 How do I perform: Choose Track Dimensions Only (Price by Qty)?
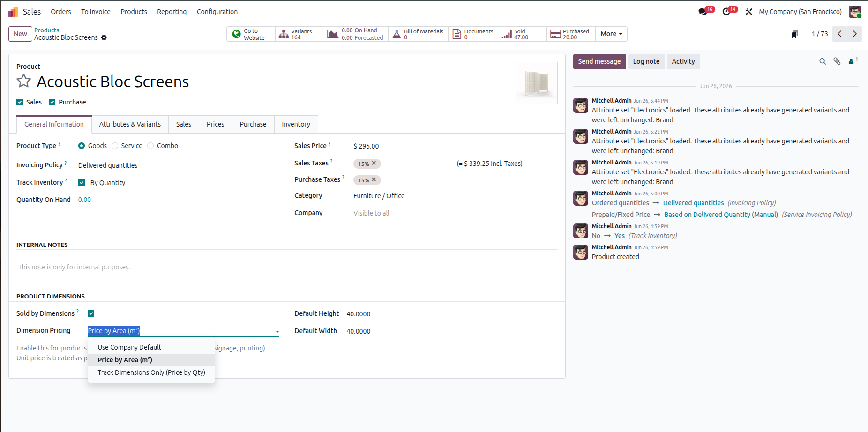pos(151,372)
